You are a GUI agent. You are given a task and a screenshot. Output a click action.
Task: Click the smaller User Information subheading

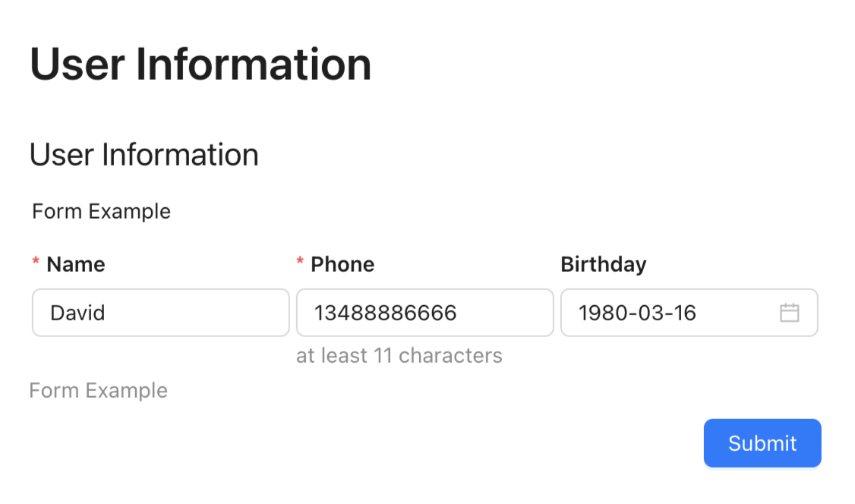coord(144,155)
